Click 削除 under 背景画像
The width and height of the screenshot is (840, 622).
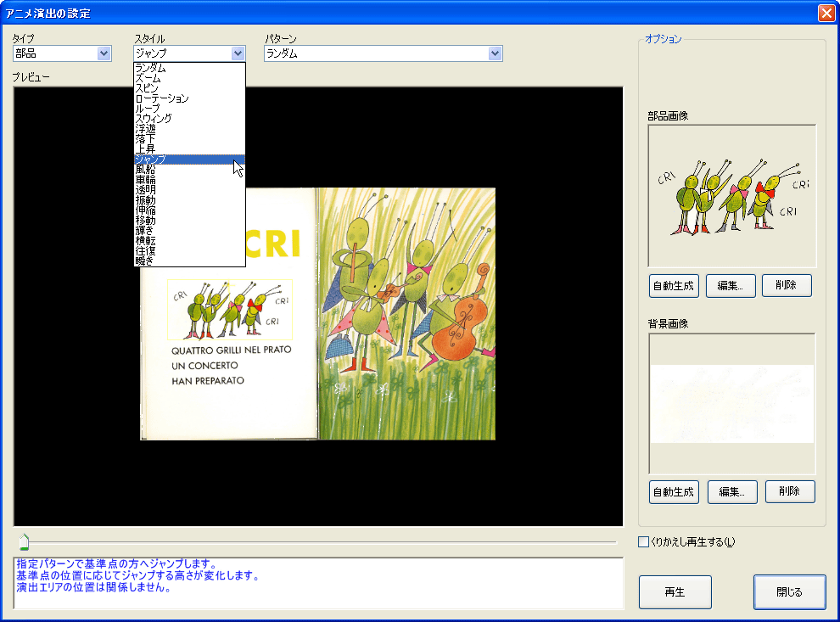tap(790, 491)
